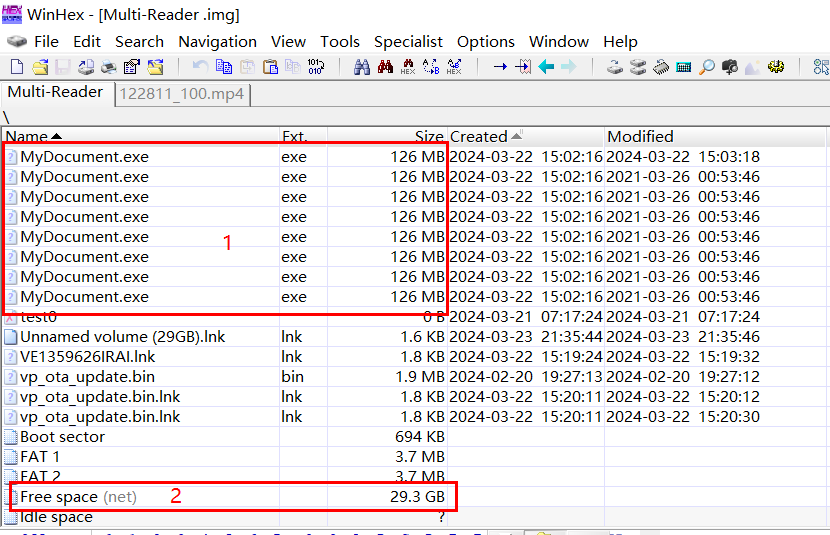Open the Specialist menu
The height and width of the screenshot is (535, 830).
pyautogui.click(x=408, y=42)
